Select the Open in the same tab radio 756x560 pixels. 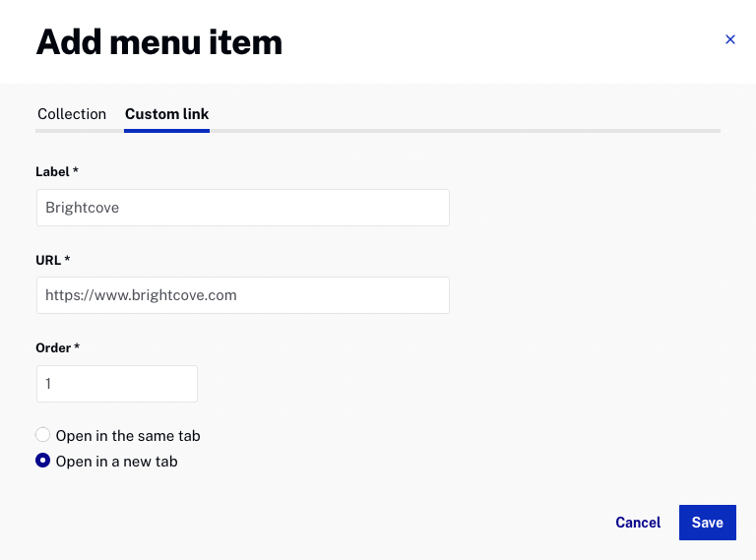[x=43, y=435]
